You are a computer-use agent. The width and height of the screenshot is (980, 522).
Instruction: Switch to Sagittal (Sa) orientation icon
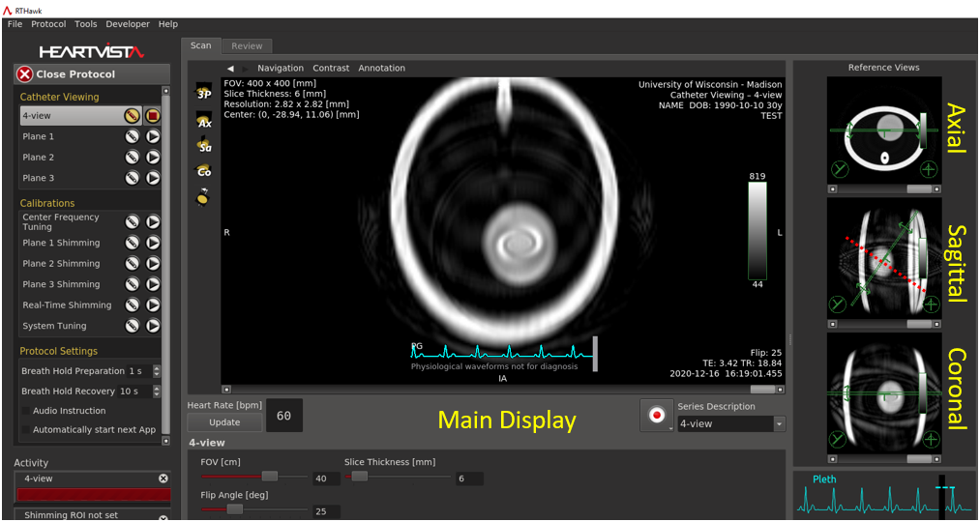point(204,147)
